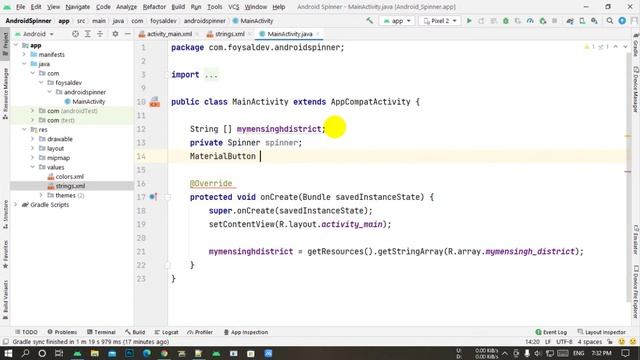640x360 pixels.
Task: Expand the manifests folder
Action: pyautogui.click(x=24, y=54)
